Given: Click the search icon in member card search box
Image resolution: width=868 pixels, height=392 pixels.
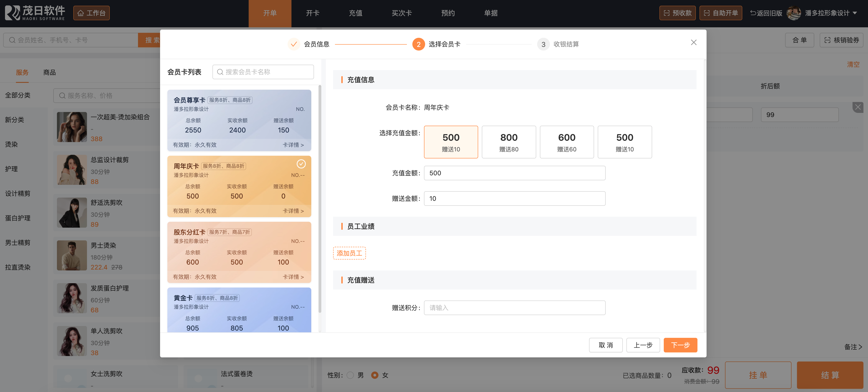Looking at the screenshot, I should coord(220,72).
